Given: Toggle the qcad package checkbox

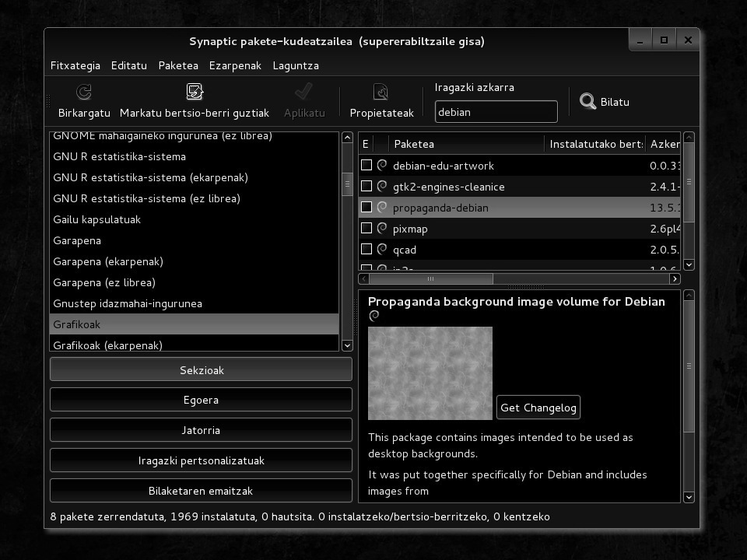Looking at the screenshot, I should click(x=366, y=249).
